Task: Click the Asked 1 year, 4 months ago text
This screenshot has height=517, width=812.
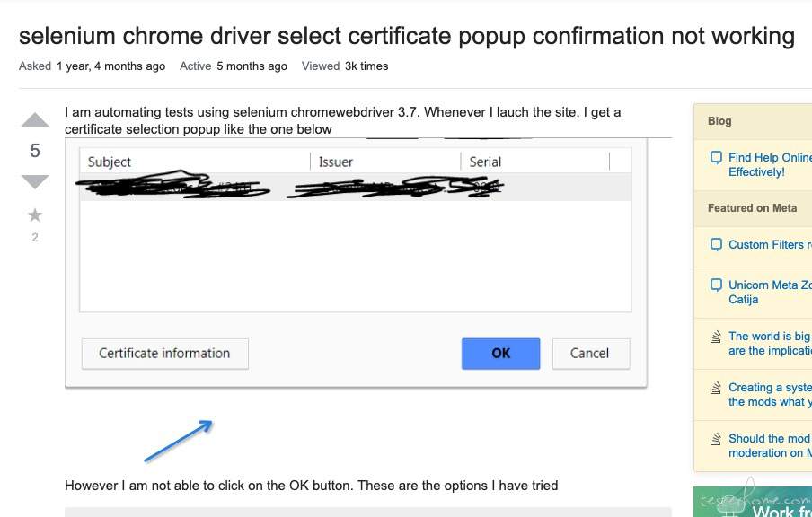Action: pos(93,66)
